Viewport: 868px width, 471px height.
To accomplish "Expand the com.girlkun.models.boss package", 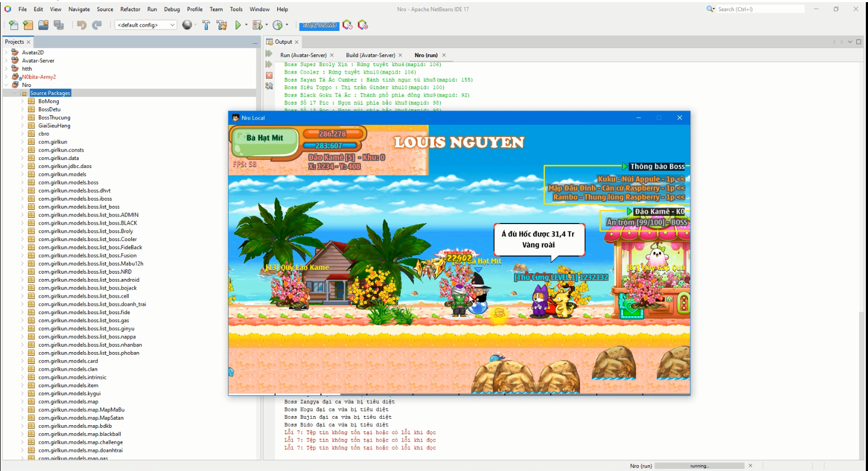I will [22, 182].
